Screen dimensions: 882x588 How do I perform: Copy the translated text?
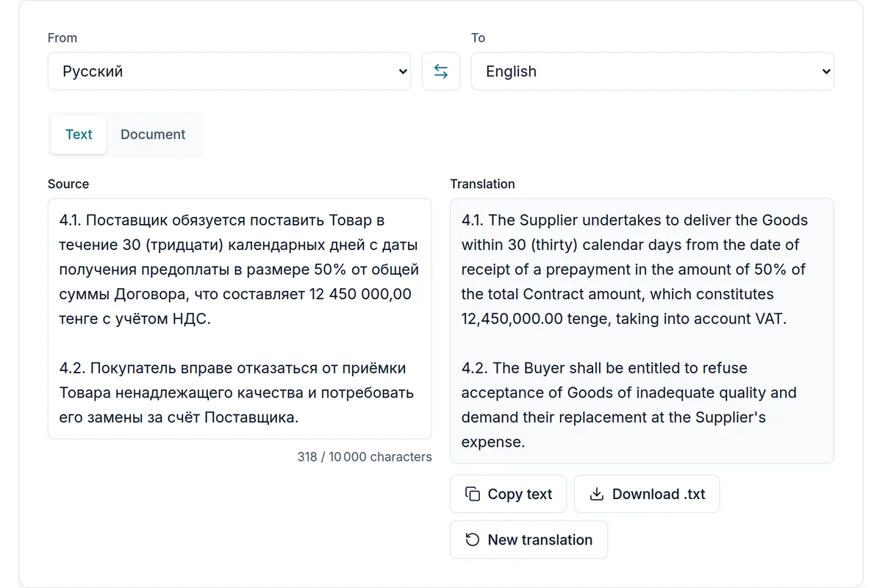[508, 494]
